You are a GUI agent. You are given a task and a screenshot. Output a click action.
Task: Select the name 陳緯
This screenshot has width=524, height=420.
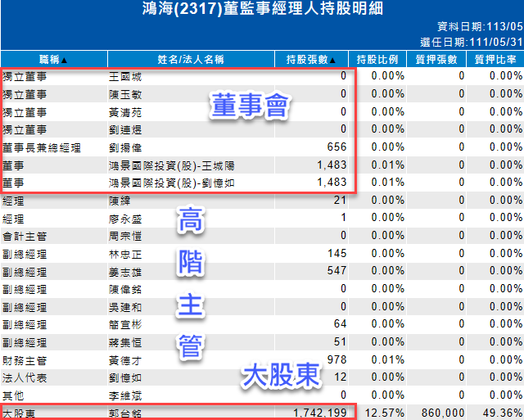click(120, 201)
